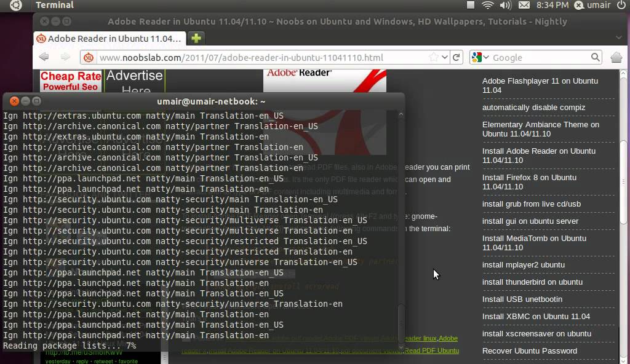Viewport: 630px width, 364px height.
Task: Open the umair user menu
Action: 592,5
